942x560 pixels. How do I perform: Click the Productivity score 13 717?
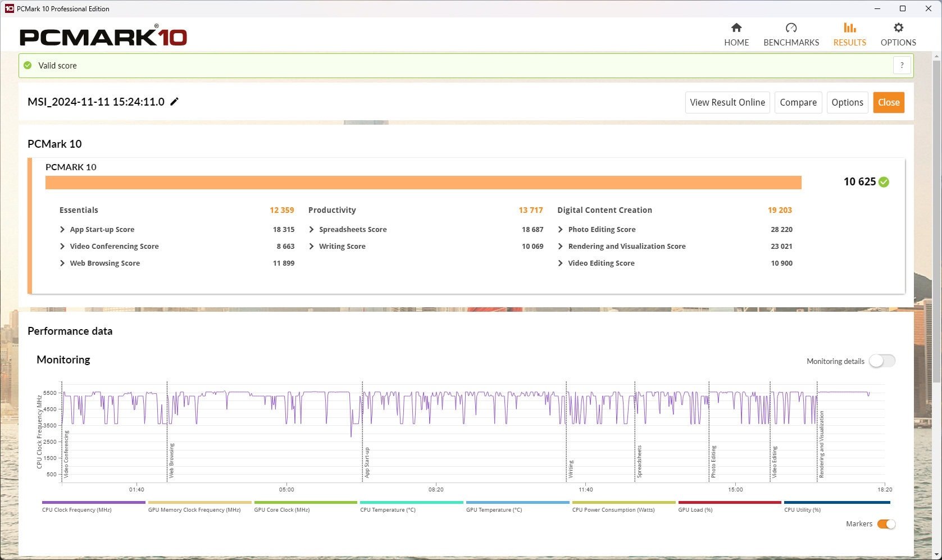coord(531,210)
